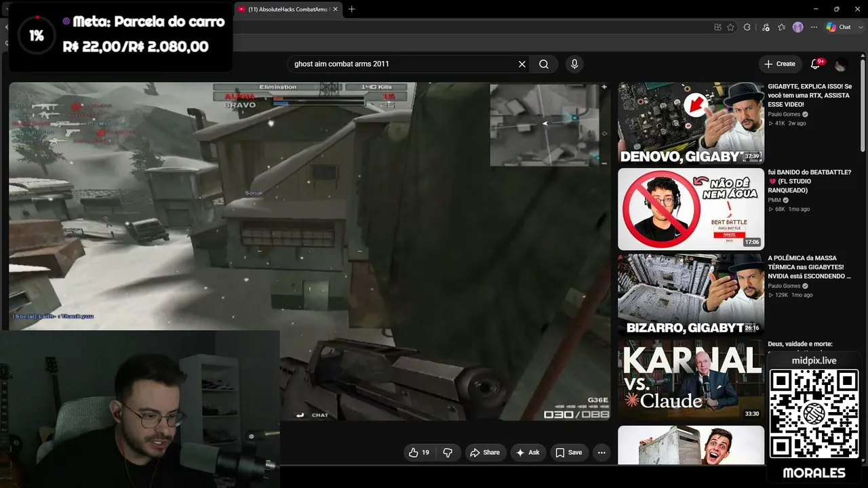Open the 'KARNAL vs. Claude' video thumbnail

pos(691,380)
